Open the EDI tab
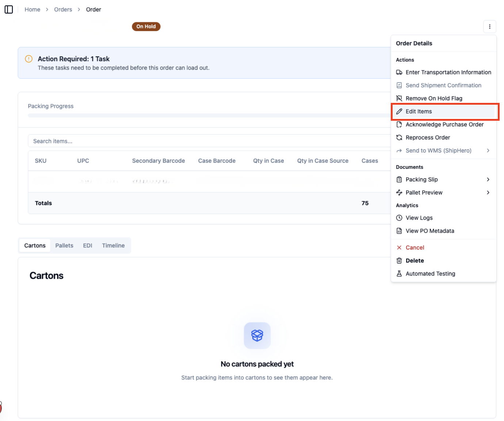 (88, 246)
